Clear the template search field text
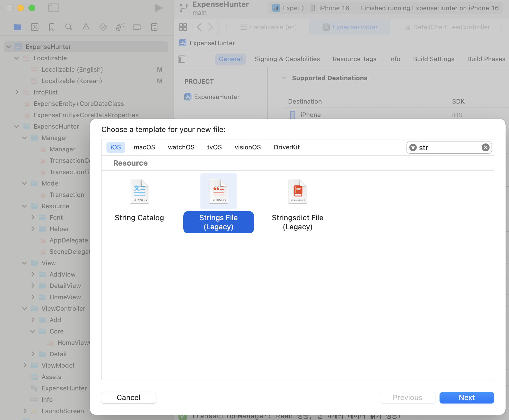Screen dimensions: 509x420 (x=486, y=147)
